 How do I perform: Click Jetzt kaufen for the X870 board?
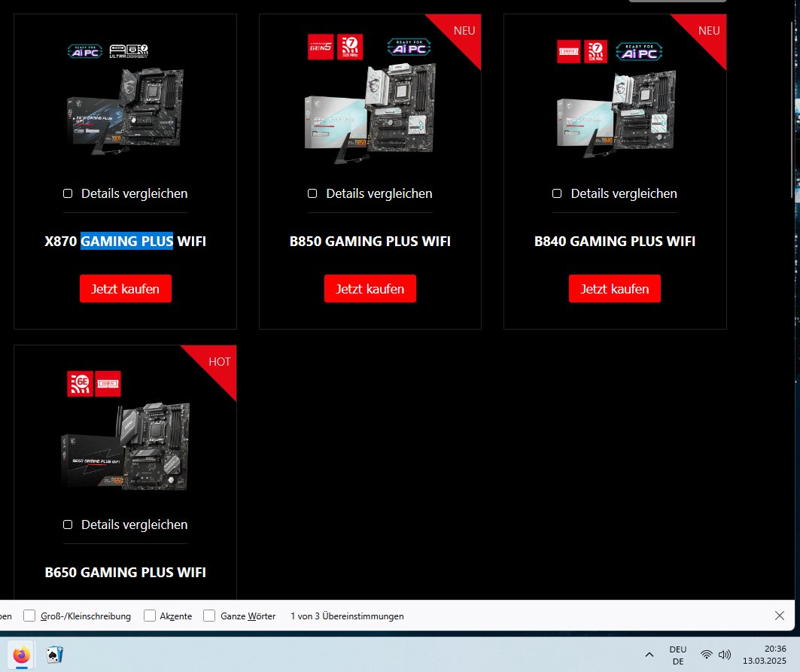pos(126,289)
